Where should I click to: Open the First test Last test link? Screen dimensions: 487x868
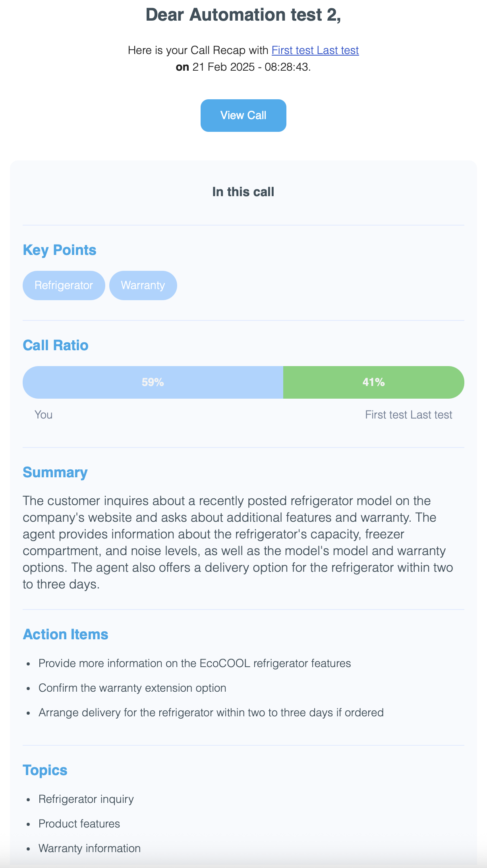click(315, 50)
